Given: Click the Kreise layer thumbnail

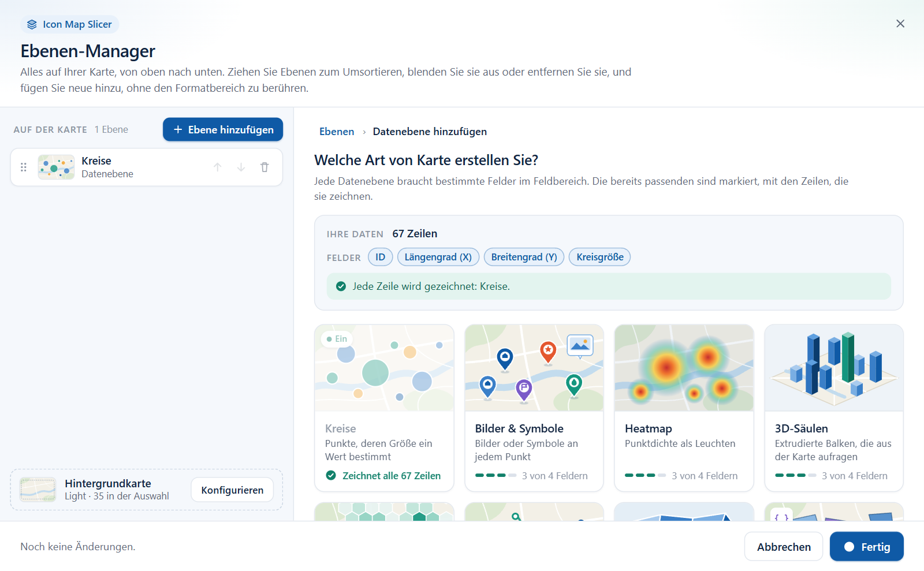Looking at the screenshot, I should [x=56, y=167].
